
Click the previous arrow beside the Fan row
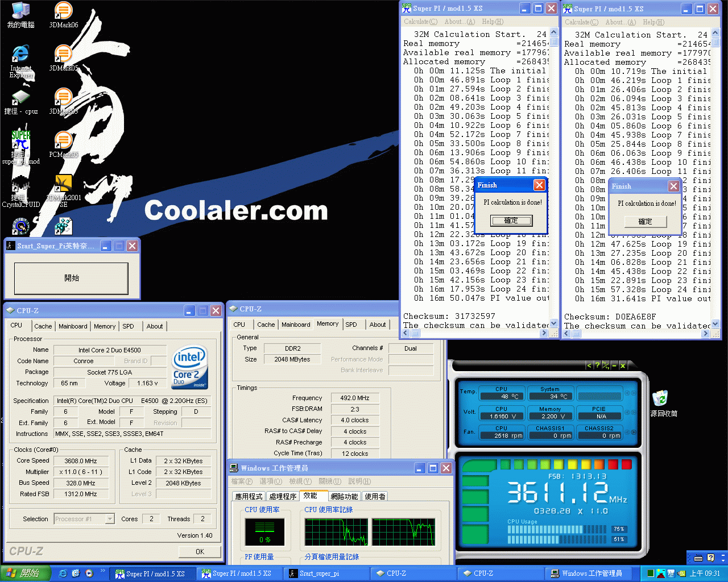click(628, 431)
